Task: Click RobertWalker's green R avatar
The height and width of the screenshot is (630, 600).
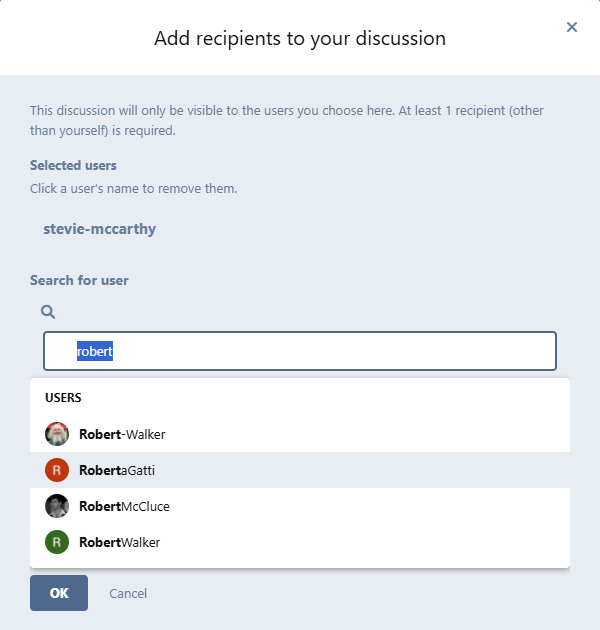Action: pos(57,542)
